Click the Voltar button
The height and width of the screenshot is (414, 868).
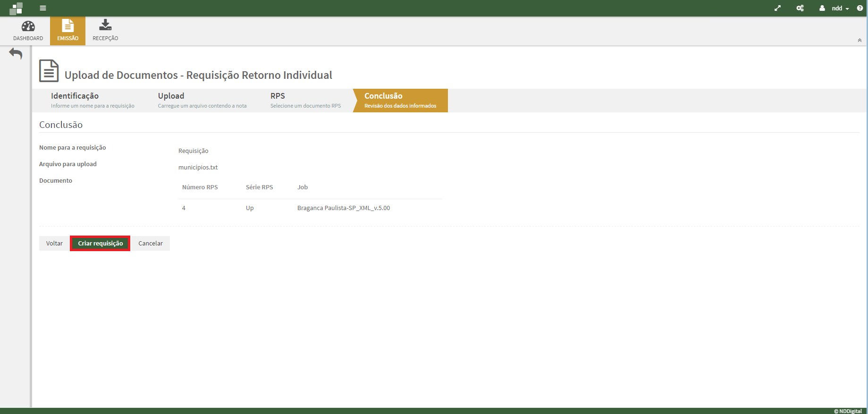tap(54, 243)
